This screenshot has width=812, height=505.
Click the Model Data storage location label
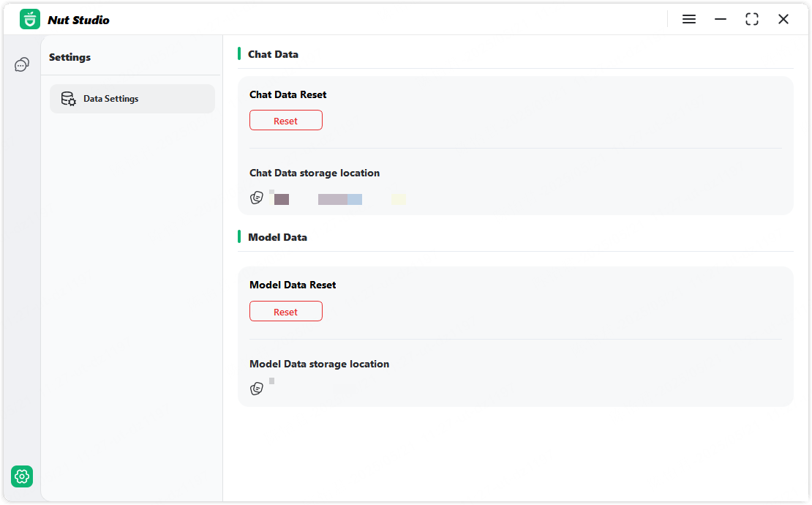(x=319, y=364)
